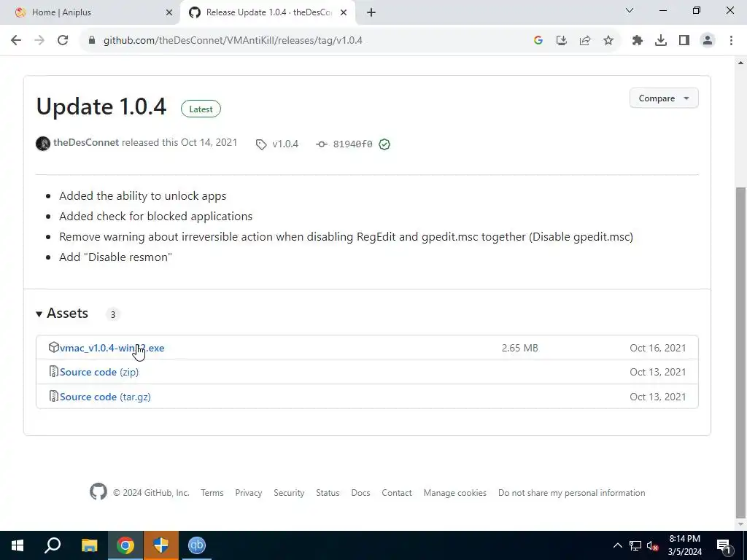Viewport: 747px width, 560px height.
Task: Click the browser forward arrow
Action: pyautogui.click(x=39, y=41)
